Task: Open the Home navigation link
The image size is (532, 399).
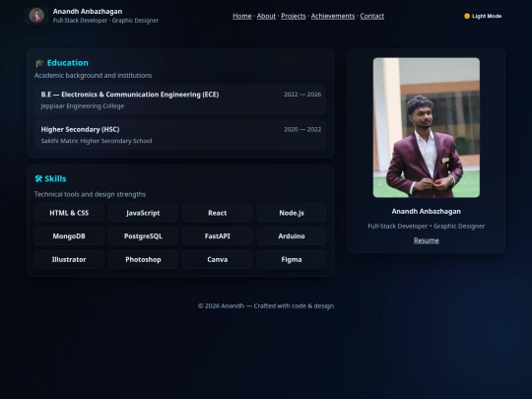Action: pos(242,16)
